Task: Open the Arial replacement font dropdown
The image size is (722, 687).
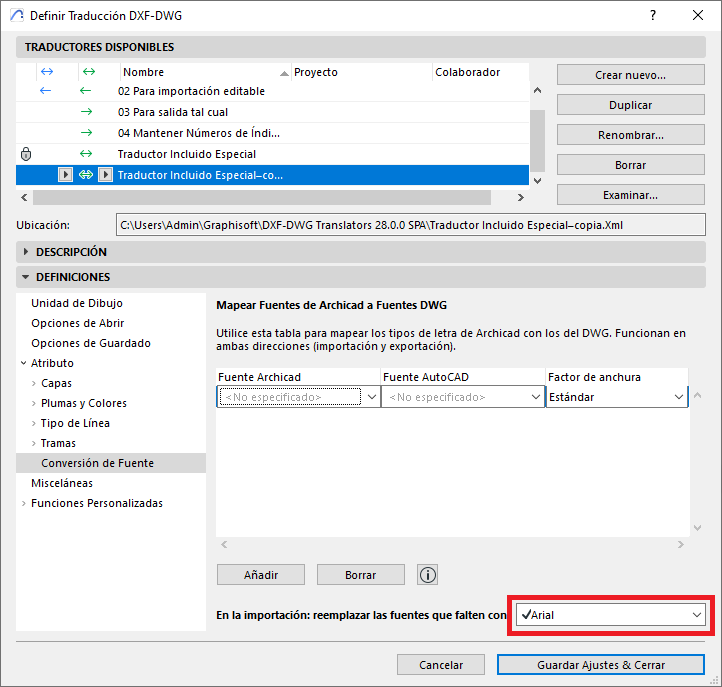Action: tap(611, 615)
